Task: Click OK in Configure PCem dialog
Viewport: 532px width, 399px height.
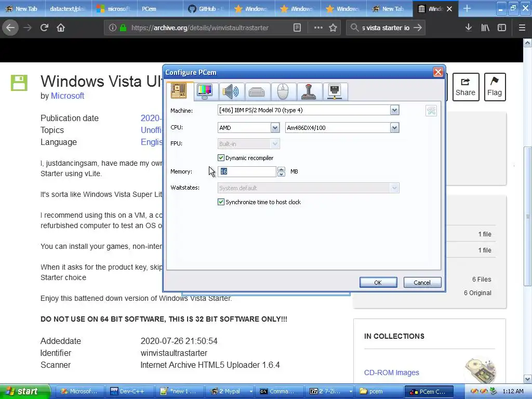Action: pos(378,282)
